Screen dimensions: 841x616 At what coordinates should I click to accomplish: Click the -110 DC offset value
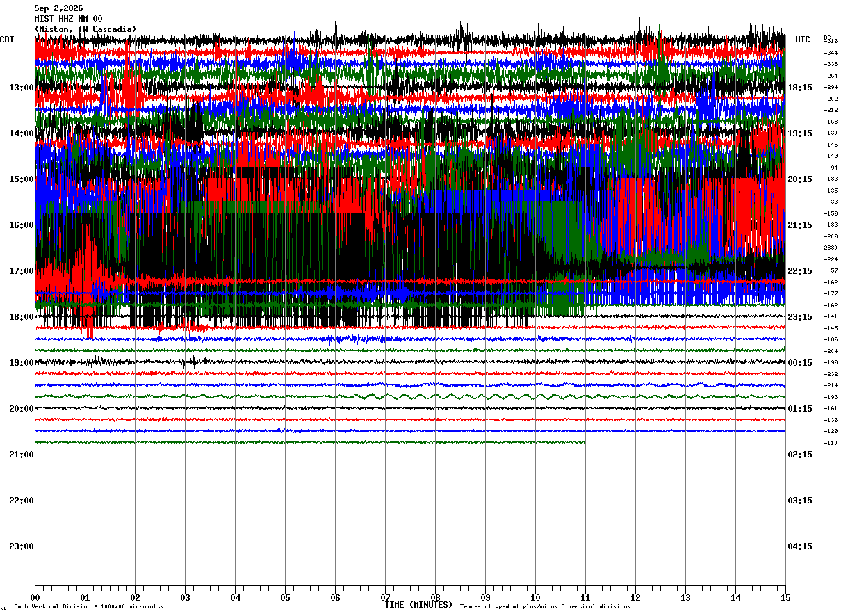[831, 443]
